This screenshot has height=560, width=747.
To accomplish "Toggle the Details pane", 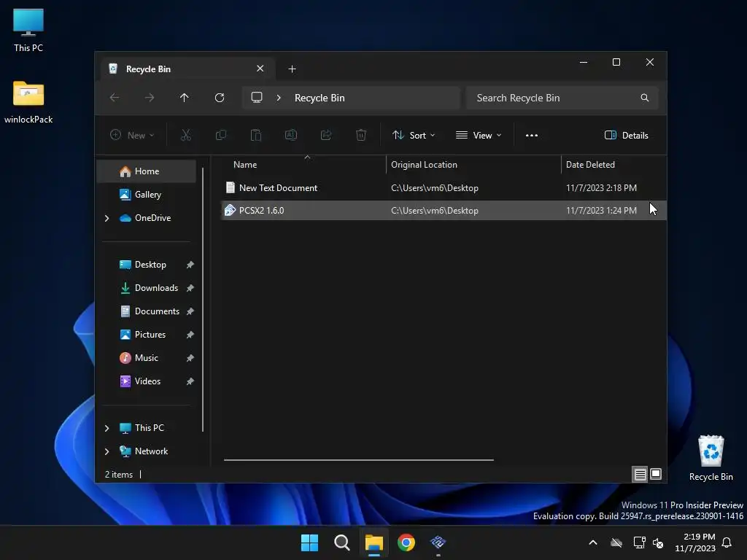I will click(x=627, y=135).
